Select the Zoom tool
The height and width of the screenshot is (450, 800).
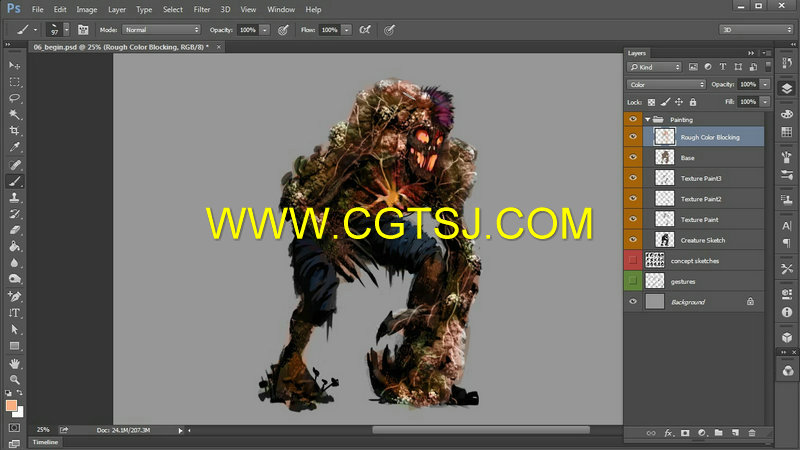click(14, 380)
